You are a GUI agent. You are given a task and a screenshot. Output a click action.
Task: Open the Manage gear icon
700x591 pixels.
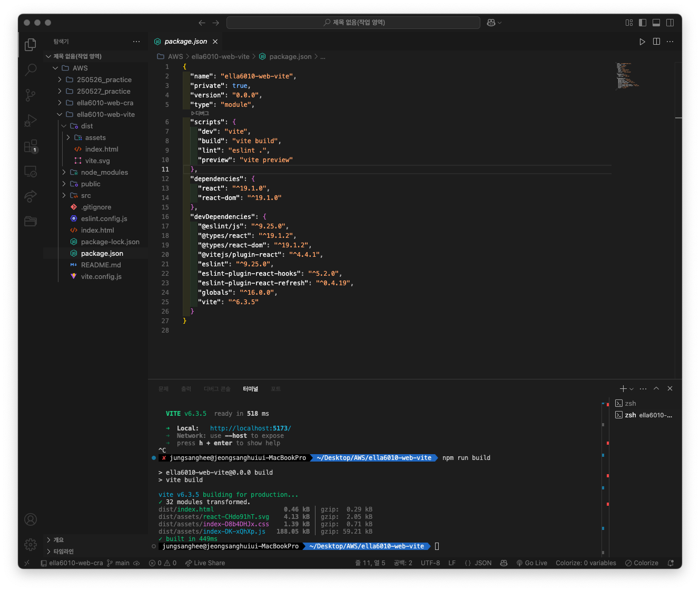[x=31, y=544]
